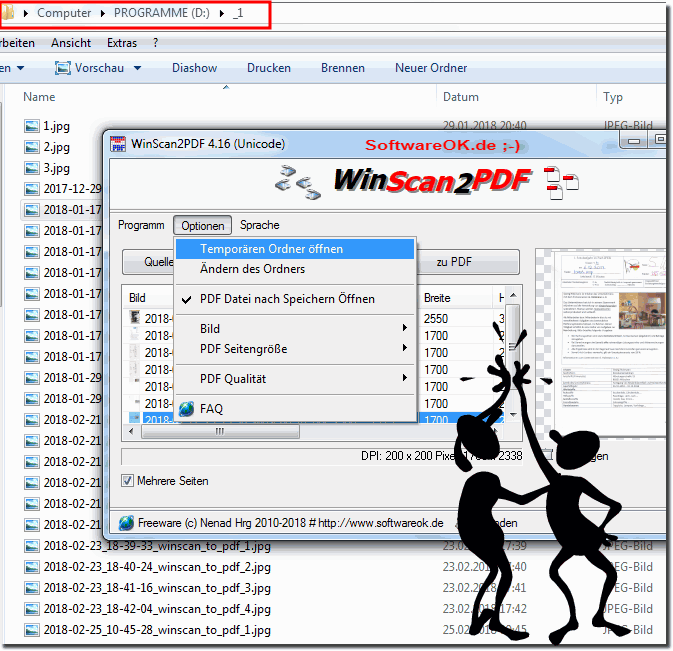Open the Ansicht menu in Explorer
Image resolution: width=673 pixels, height=651 pixels.
click(x=71, y=43)
